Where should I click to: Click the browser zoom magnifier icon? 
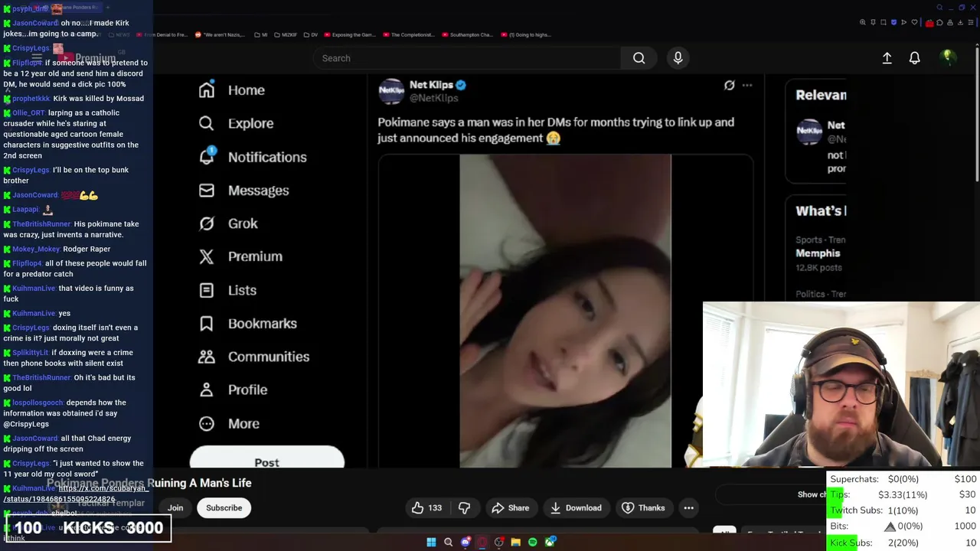pos(863,22)
